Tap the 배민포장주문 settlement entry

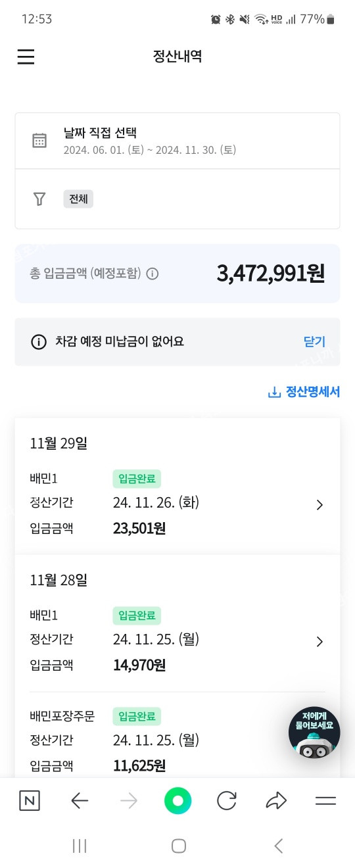[177, 741]
